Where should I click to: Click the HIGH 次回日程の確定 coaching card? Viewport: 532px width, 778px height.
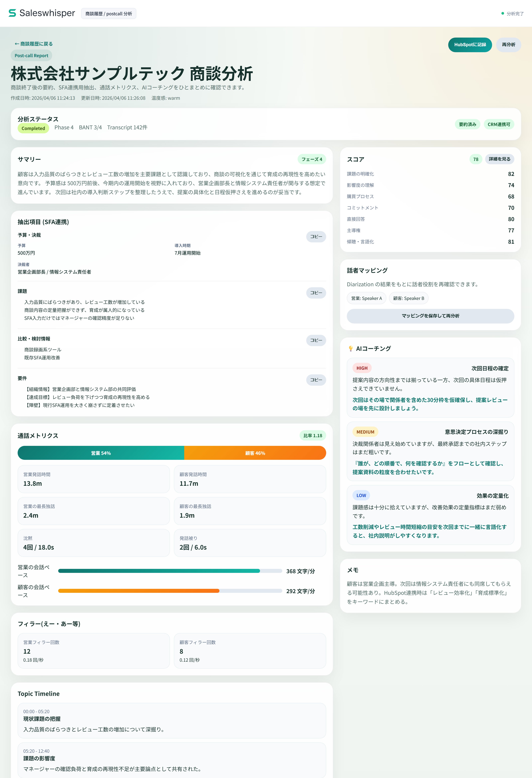pos(430,387)
